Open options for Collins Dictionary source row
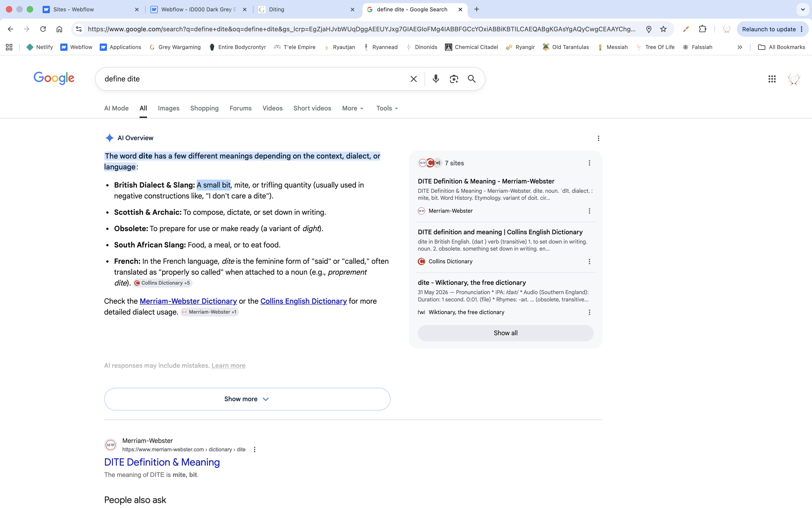The width and height of the screenshot is (812, 508). click(x=589, y=261)
